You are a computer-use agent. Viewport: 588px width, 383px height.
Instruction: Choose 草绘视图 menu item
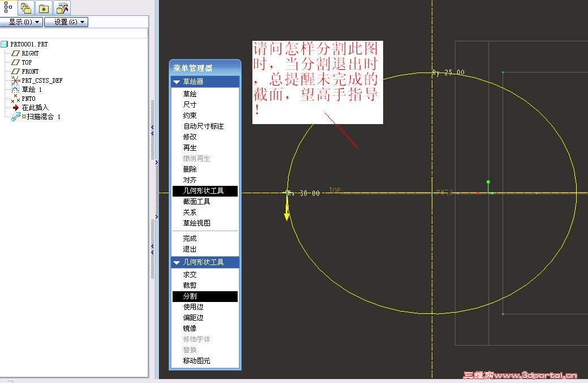point(196,223)
